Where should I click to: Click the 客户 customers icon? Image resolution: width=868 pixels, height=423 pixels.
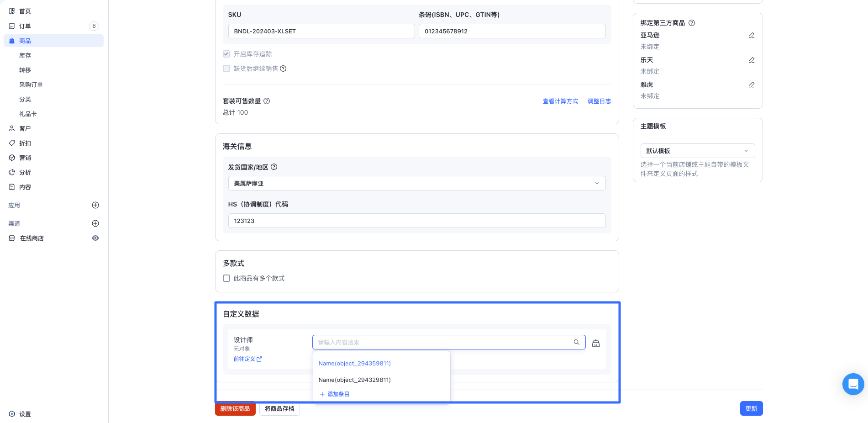[x=12, y=128]
